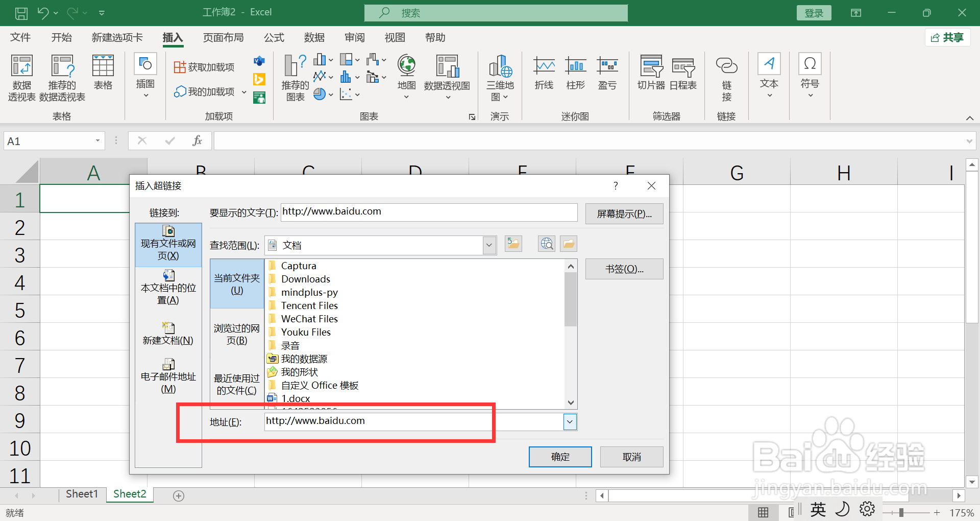Viewport: 980px width, 521px height.
Task: Click Slicer (切片器) icon
Action: pos(651,73)
